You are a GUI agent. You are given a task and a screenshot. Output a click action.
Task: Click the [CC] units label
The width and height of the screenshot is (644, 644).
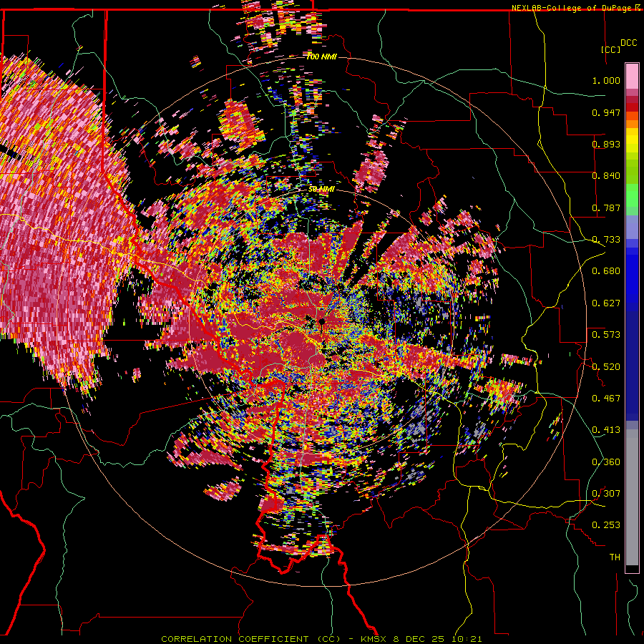610,49
